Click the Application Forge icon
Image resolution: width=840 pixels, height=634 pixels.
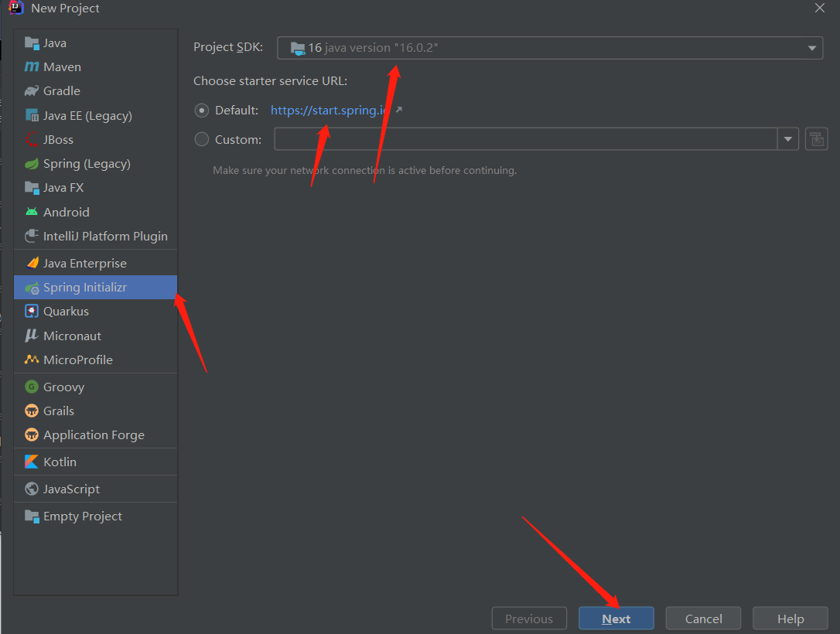(32, 435)
